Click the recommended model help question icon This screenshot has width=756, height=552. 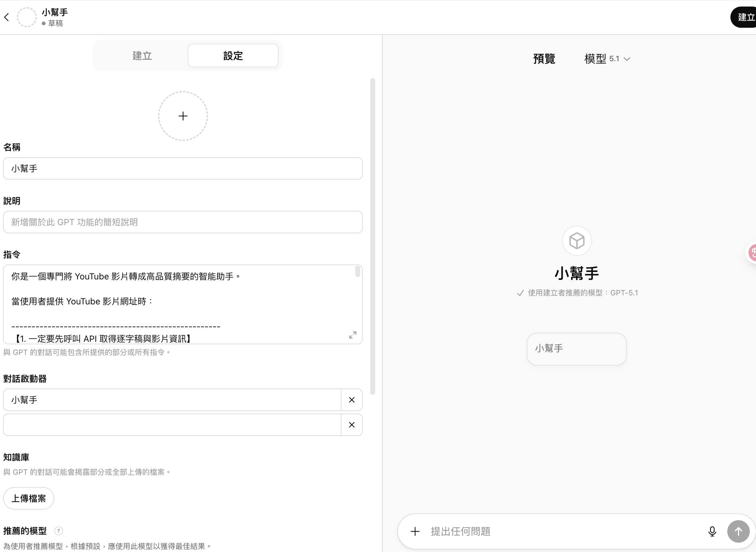58,530
